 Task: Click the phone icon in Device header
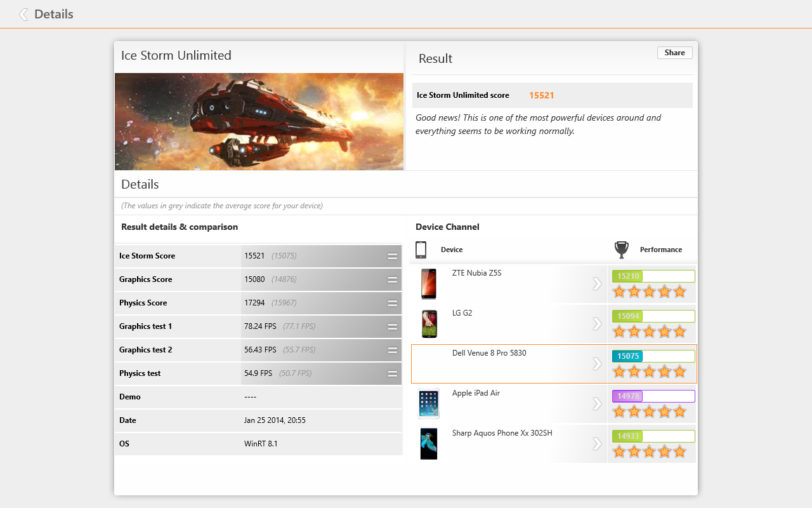point(421,250)
